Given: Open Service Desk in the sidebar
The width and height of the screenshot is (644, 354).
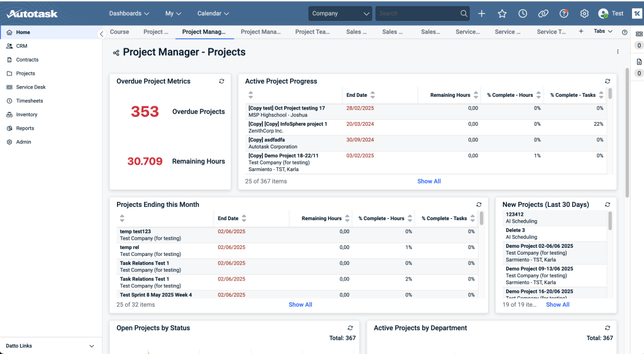Looking at the screenshot, I should [31, 87].
